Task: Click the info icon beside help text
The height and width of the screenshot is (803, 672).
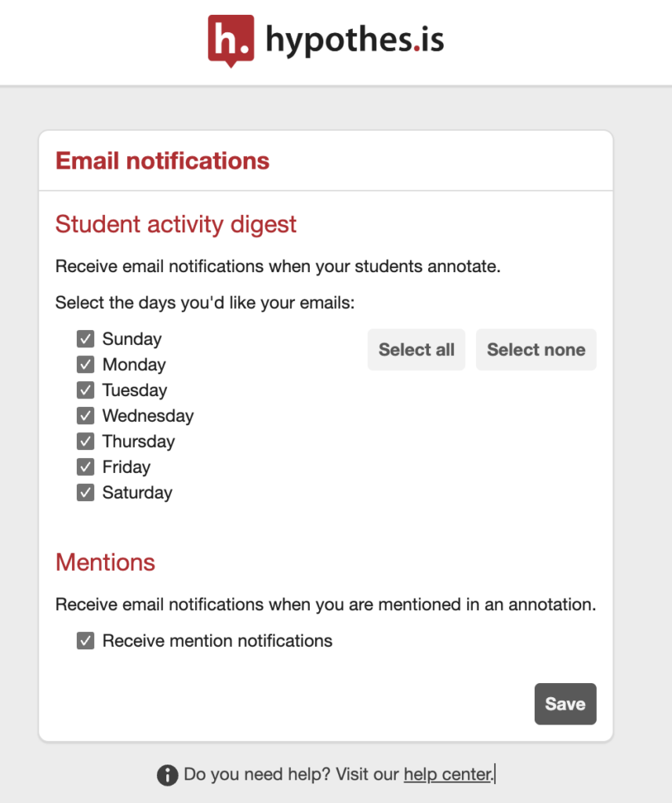Action: 168,775
